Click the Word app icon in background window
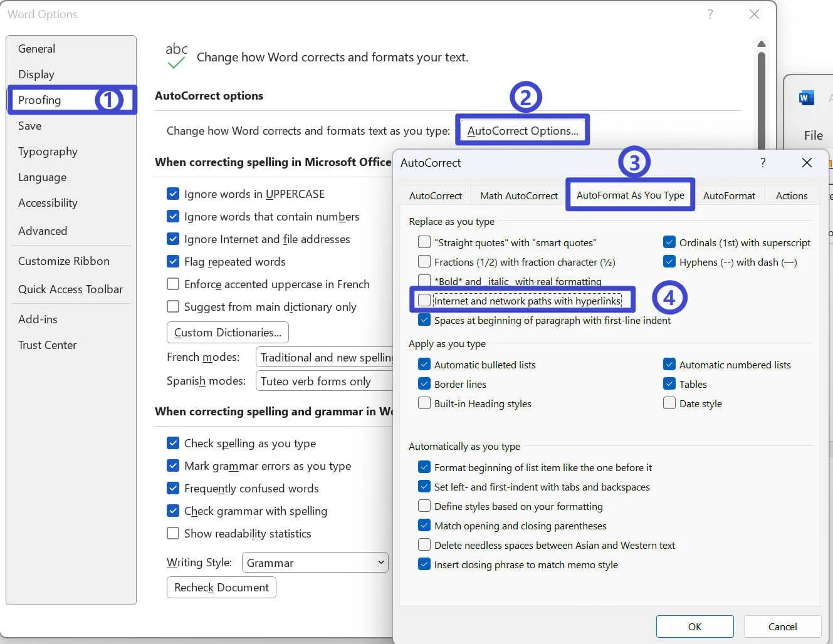Image resolution: width=833 pixels, height=644 pixels. pos(806,98)
